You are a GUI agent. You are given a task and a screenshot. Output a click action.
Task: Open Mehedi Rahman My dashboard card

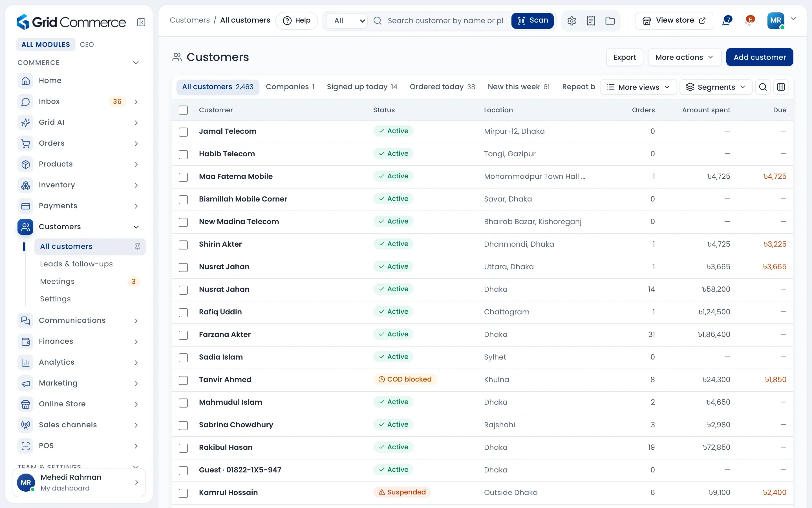point(79,483)
